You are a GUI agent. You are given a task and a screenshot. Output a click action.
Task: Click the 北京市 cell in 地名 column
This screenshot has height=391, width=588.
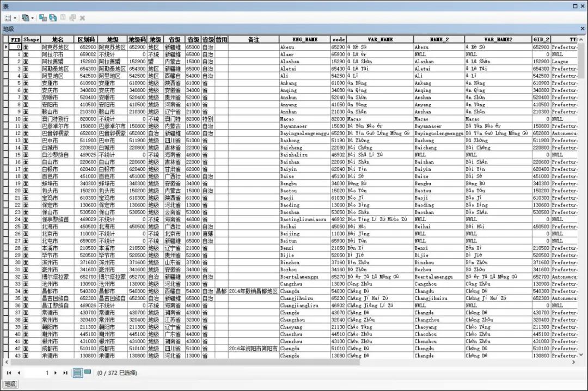(x=57, y=234)
